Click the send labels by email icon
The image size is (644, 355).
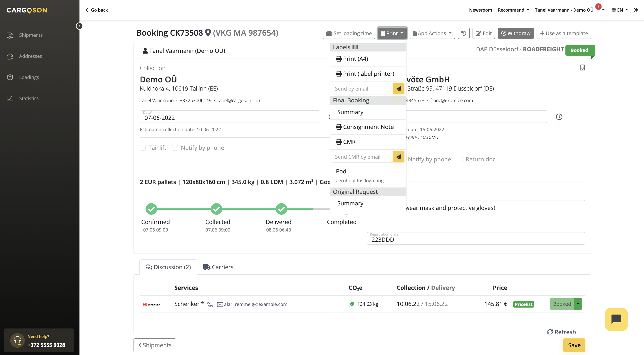399,89
